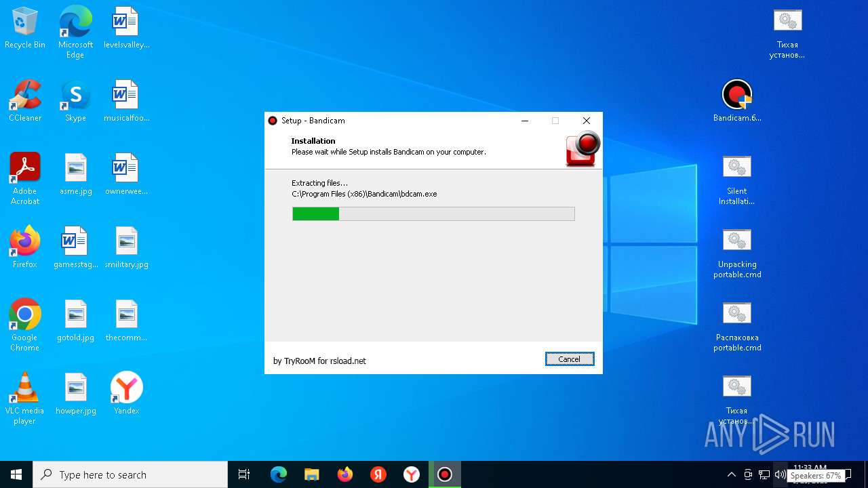
Task: Select the howper.jpg image file
Action: click(75, 394)
